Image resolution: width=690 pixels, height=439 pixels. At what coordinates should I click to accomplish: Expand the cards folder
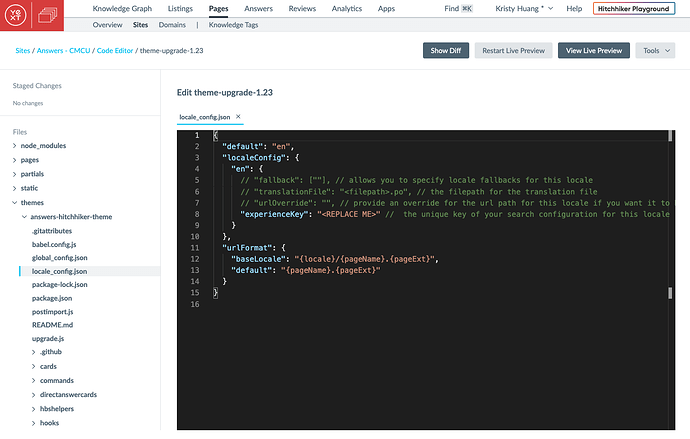(x=33, y=366)
